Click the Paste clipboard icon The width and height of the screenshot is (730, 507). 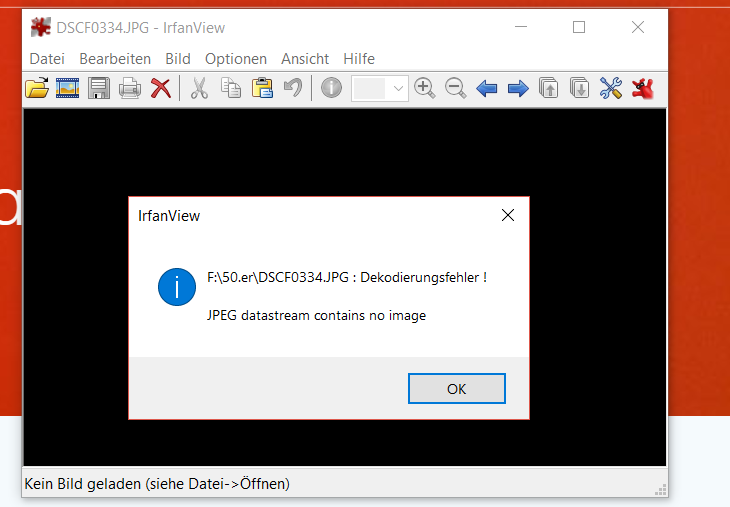click(262, 88)
